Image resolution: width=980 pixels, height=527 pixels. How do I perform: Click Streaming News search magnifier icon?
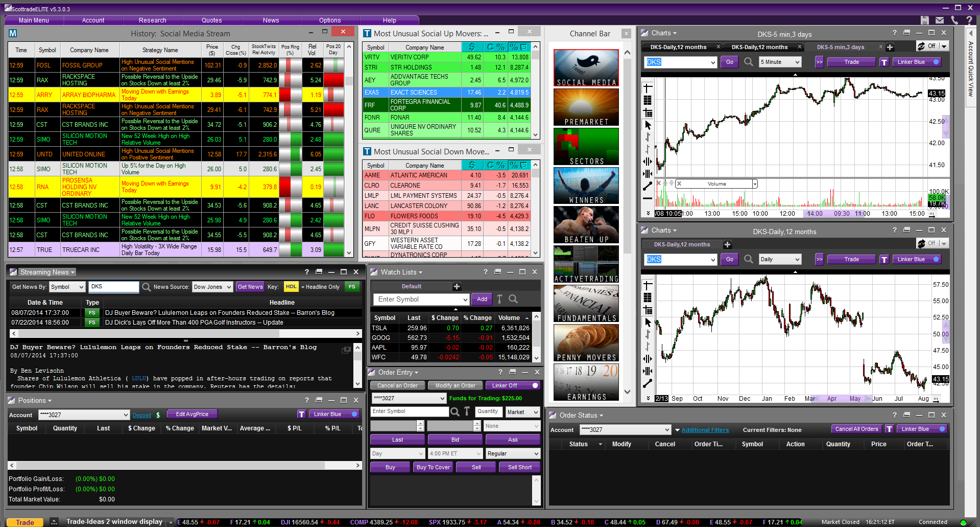point(147,287)
